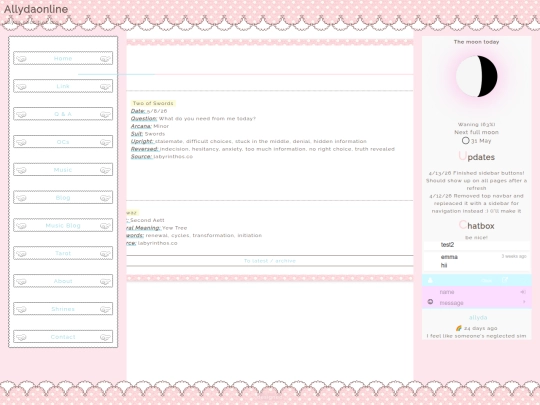The image size is (540, 405).
Task: Open the emoji picker in chatbox
Action: (430, 302)
